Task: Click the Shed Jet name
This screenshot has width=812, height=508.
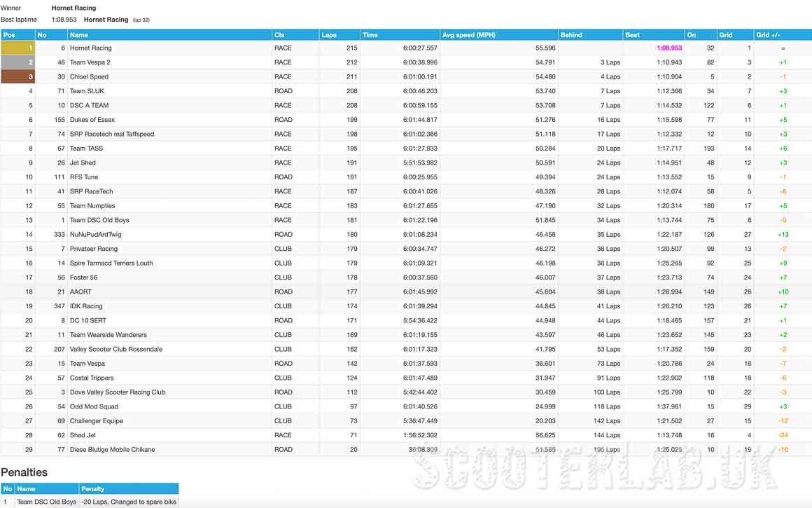Action: coord(83,435)
